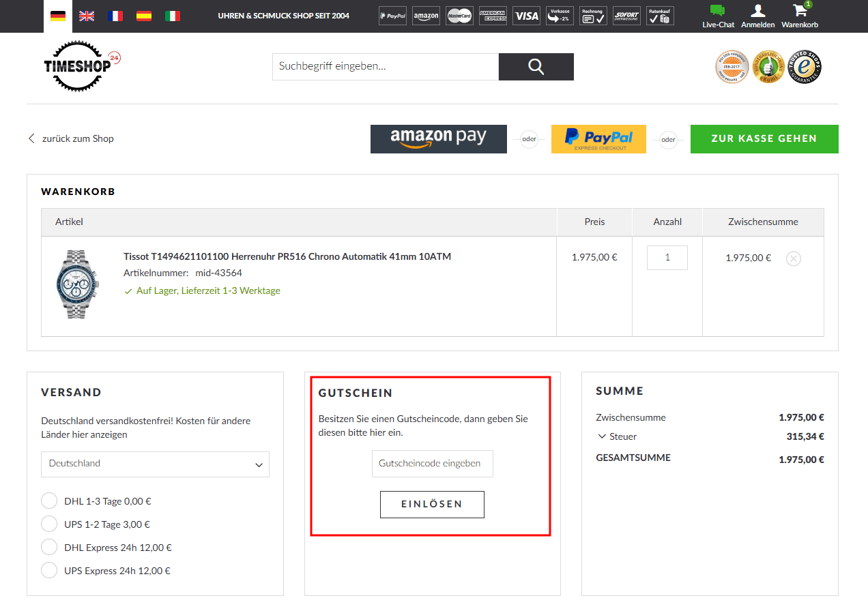The image size is (868, 611).
Task: Choose the Spanish flag language icon
Action: pos(144,16)
